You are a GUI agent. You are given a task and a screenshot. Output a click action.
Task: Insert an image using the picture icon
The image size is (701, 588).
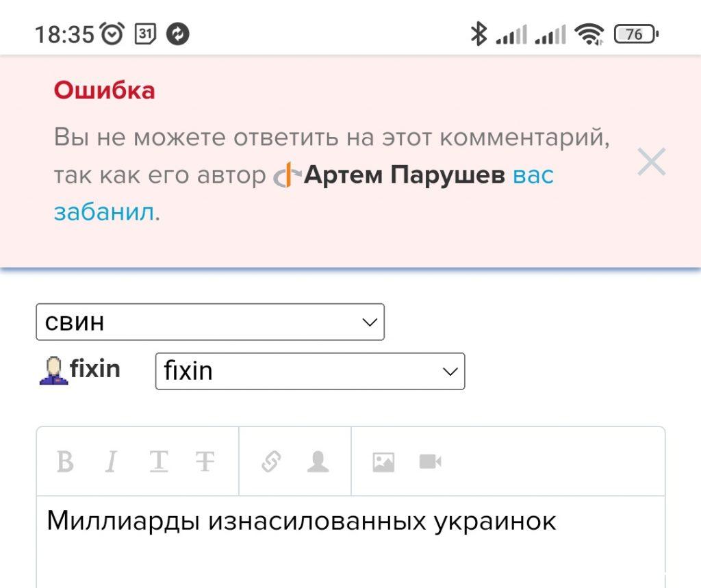(383, 462)
